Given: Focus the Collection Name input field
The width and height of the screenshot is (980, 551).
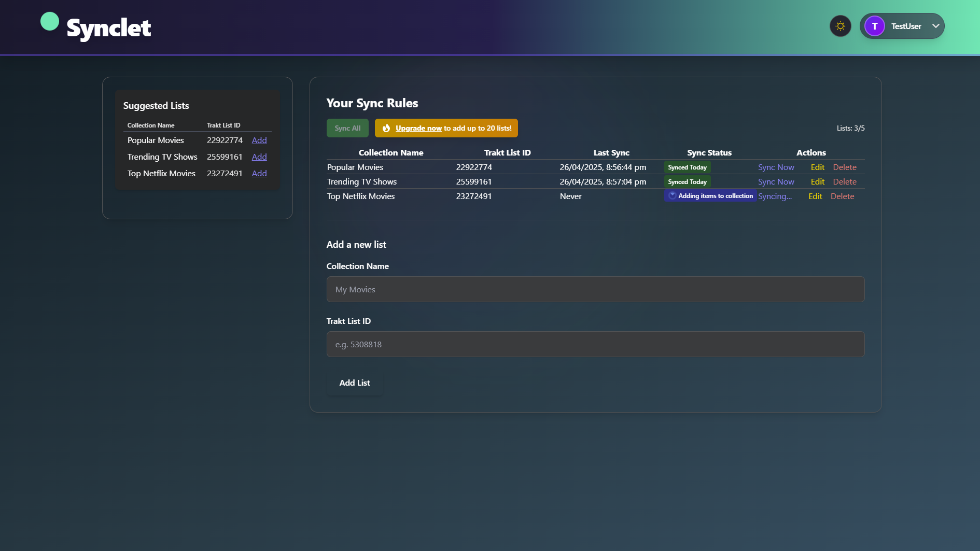Looking at the screenshot, I should click(595, 289).
